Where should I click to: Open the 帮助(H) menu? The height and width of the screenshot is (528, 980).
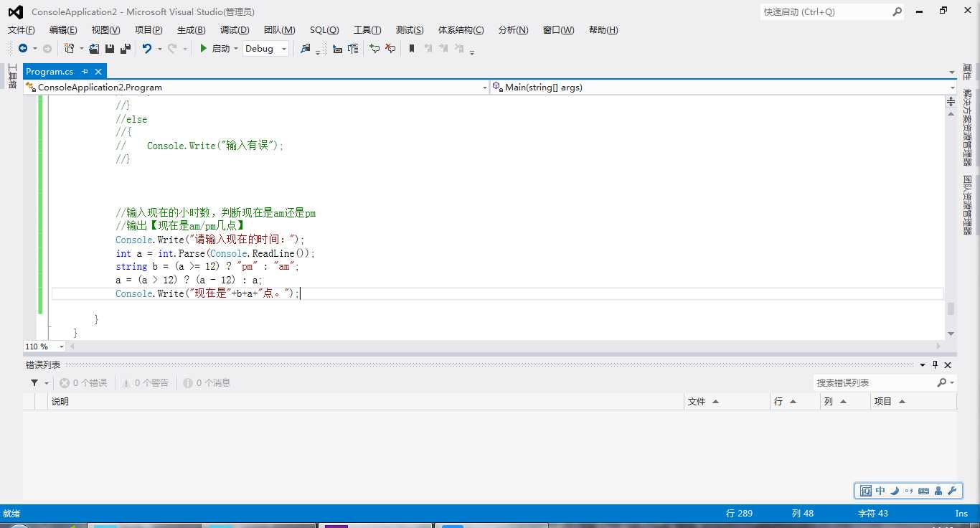(x=603, y=29)
